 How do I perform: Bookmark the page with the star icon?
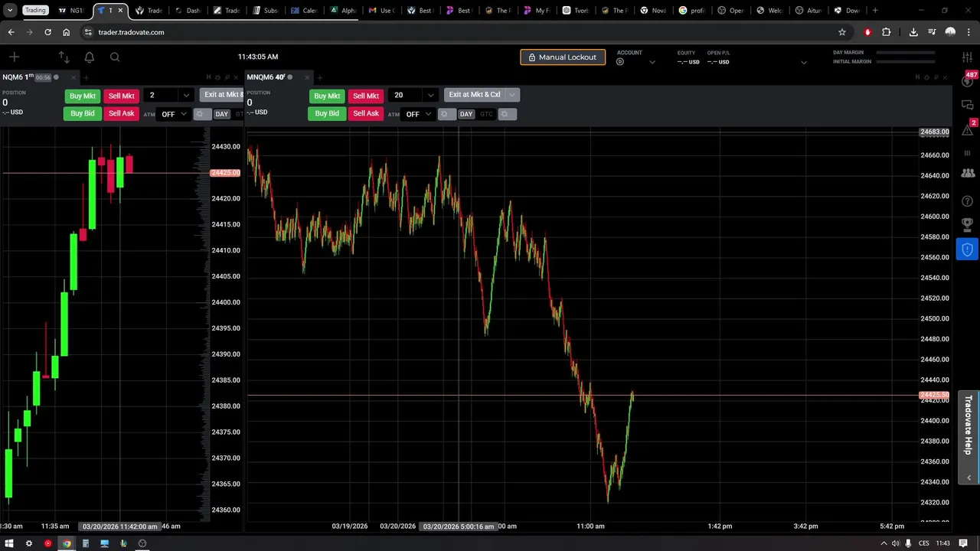click(x=842, y=32)
